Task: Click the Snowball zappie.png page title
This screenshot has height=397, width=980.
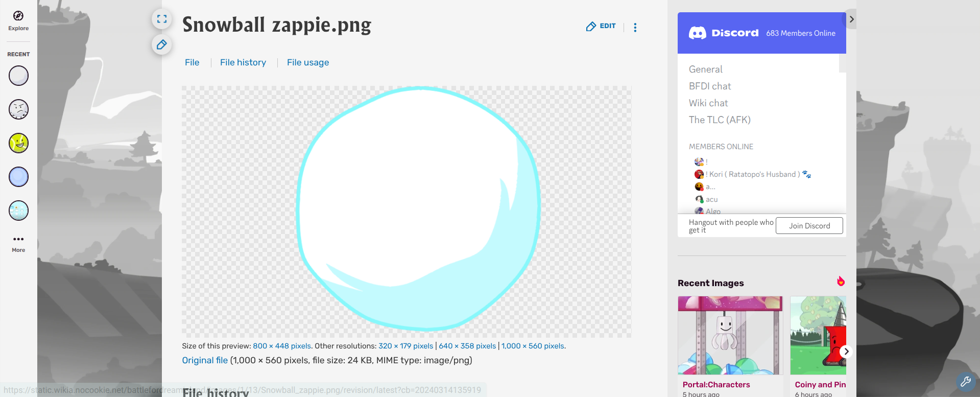Action: coord(277,25)
